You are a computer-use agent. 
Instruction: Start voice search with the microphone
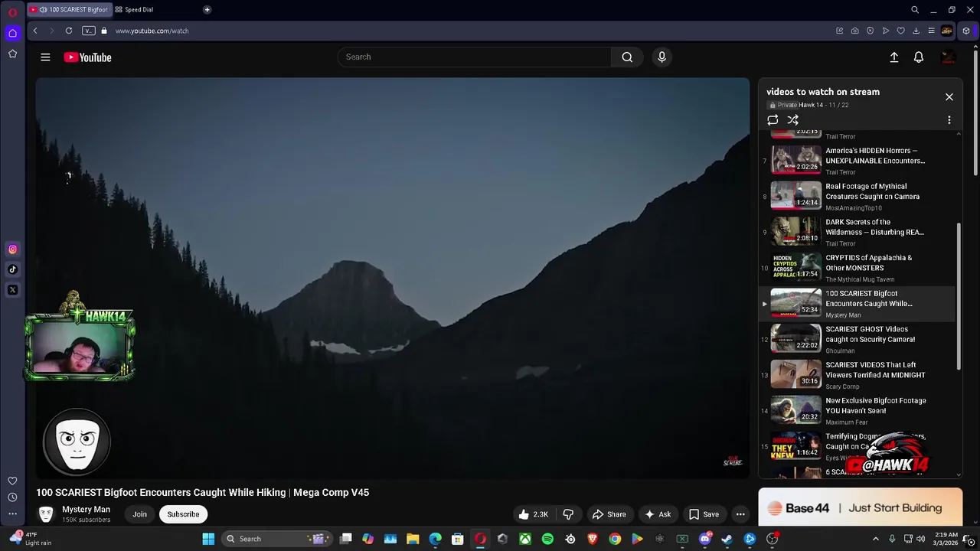(x=662, y=57)
